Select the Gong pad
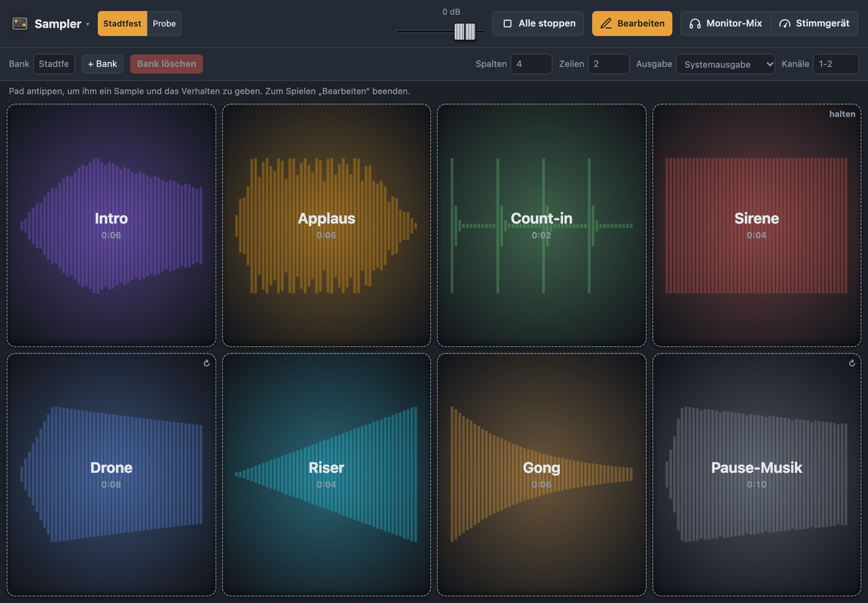868x603 pixels. (541, 475)
